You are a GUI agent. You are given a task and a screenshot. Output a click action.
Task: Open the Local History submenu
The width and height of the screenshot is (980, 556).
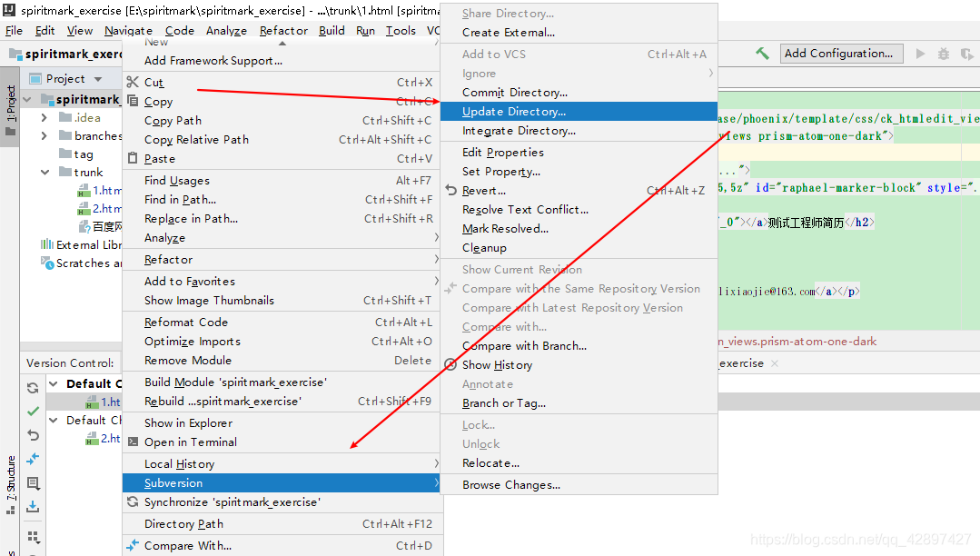pyautogui.click(x=282, y=463)
